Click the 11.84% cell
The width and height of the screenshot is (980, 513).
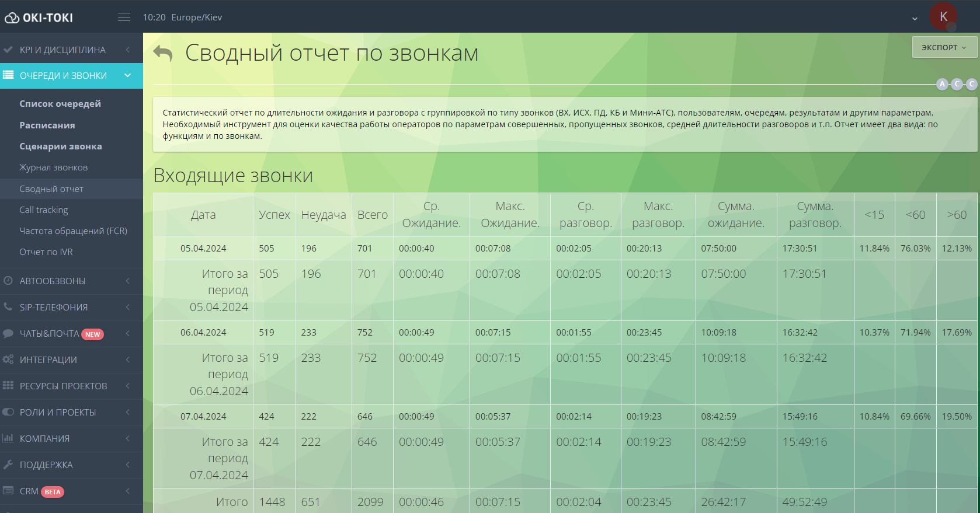tap(874, 248)
